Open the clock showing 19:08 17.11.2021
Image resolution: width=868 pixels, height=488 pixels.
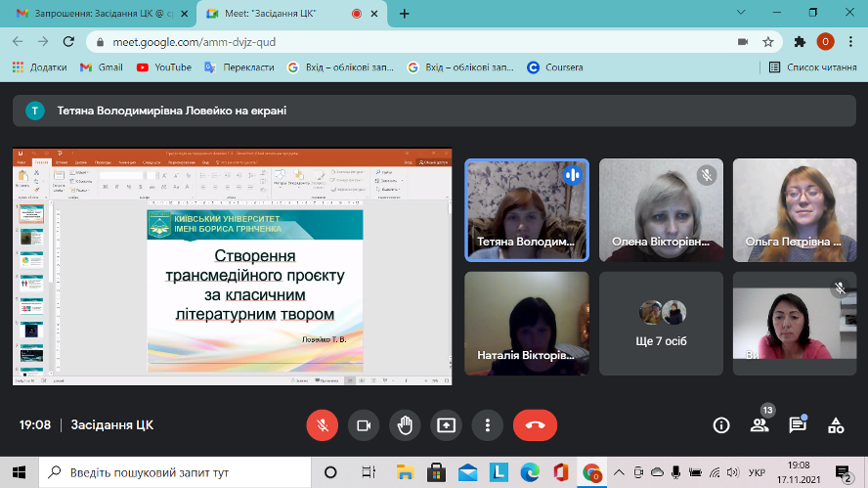coord(799,472)
